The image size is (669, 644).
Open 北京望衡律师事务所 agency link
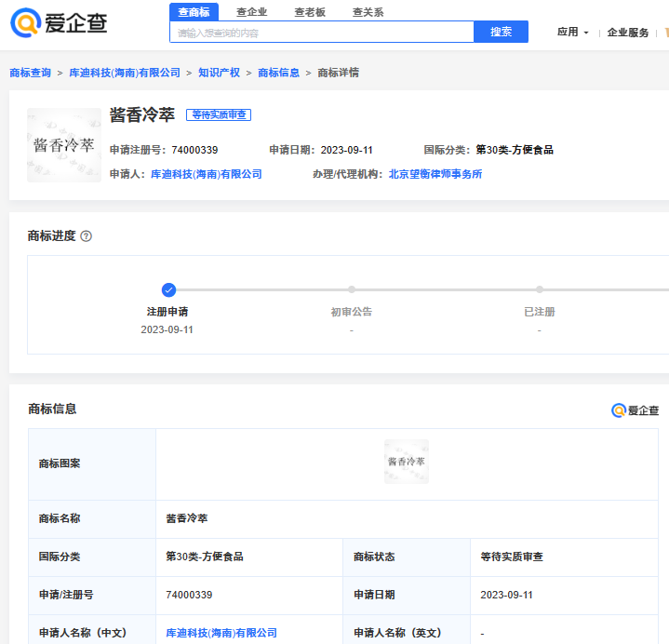(435, 174)
